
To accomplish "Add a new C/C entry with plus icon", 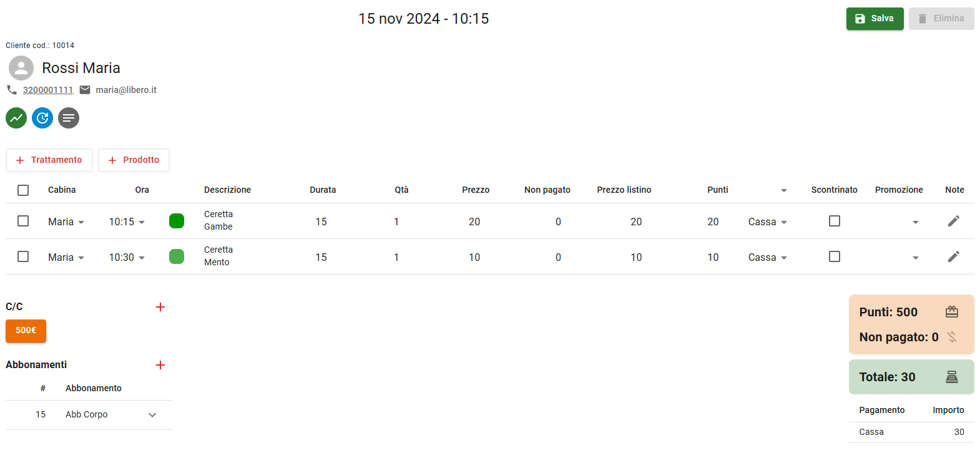I will (x=160, y=307).
